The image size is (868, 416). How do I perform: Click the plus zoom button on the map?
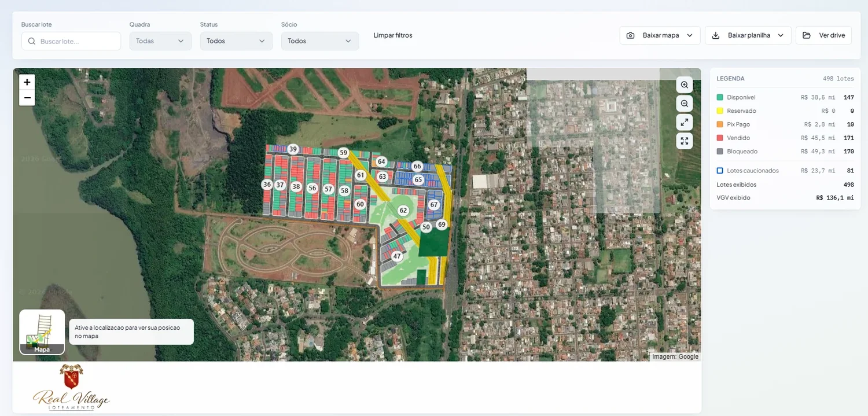27,82
